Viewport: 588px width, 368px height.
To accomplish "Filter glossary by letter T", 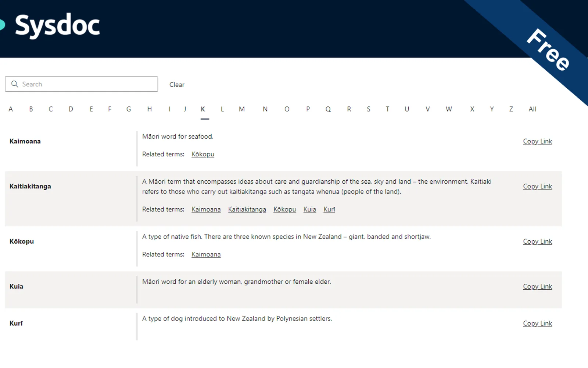I will pyautogui.click(x=387, y=109).
